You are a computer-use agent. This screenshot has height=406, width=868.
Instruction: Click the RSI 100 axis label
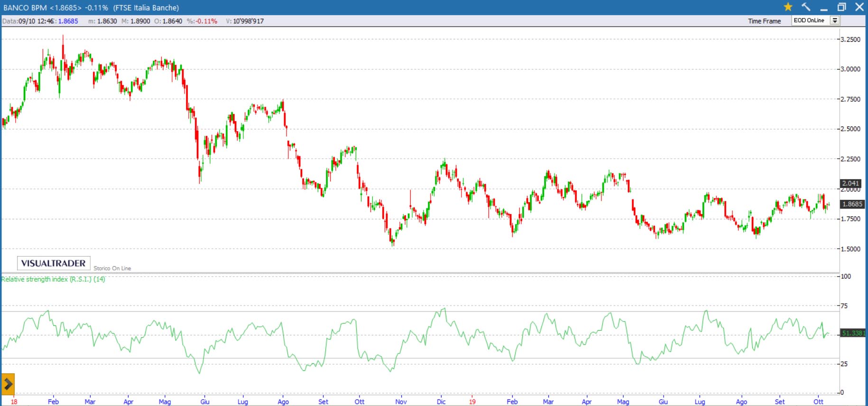[x=846, y=276]
